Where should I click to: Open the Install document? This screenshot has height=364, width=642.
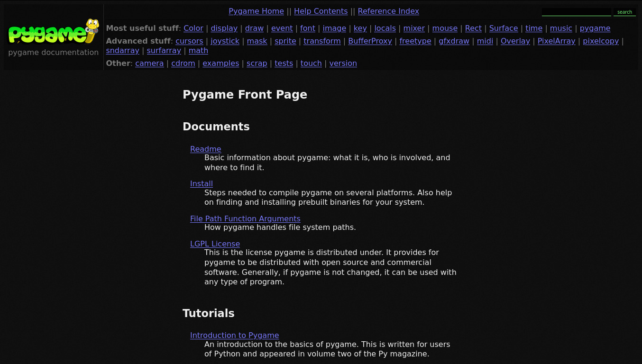point(202,184)
